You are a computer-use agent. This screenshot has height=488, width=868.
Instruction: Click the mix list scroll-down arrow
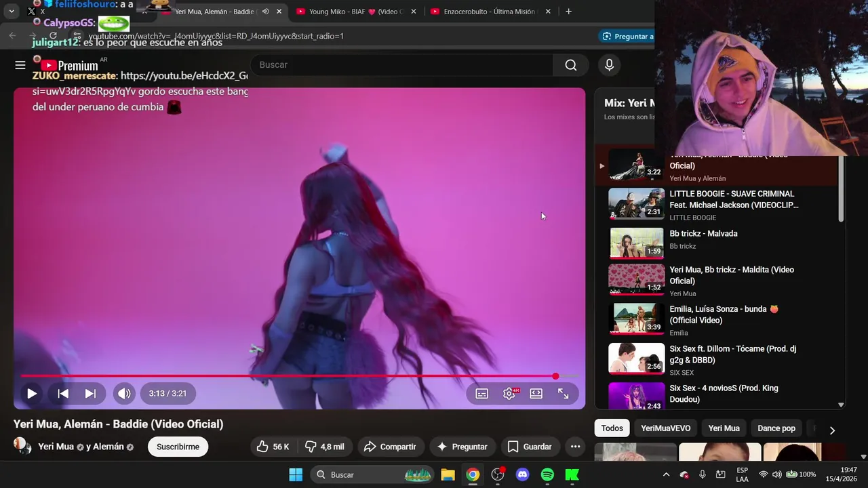click(842, 405)
